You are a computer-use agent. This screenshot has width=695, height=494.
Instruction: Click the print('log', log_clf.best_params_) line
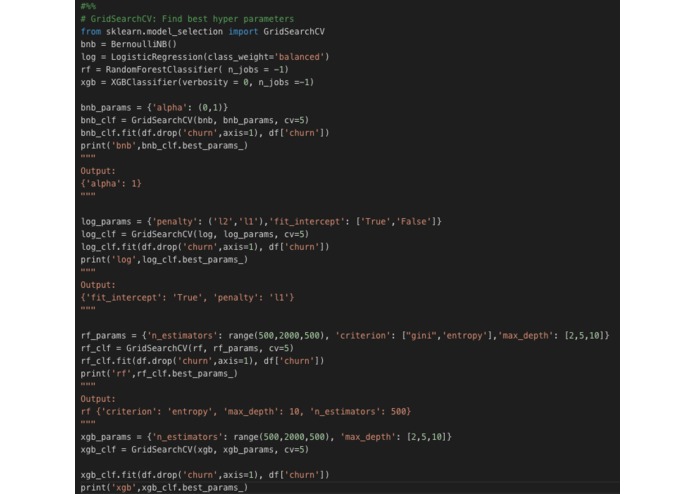pos(164,260)
